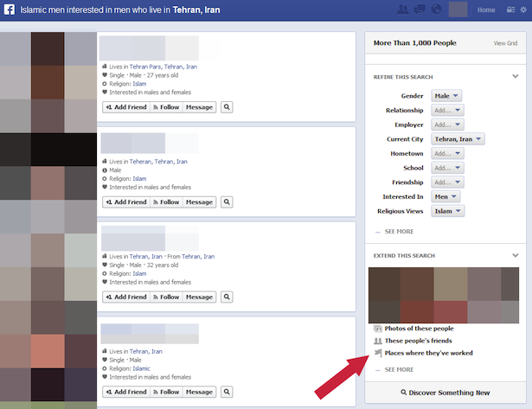Click magnifier icon in Discover Something New
The width and height of the screenshot is (532, 409).
coord(403,393)
